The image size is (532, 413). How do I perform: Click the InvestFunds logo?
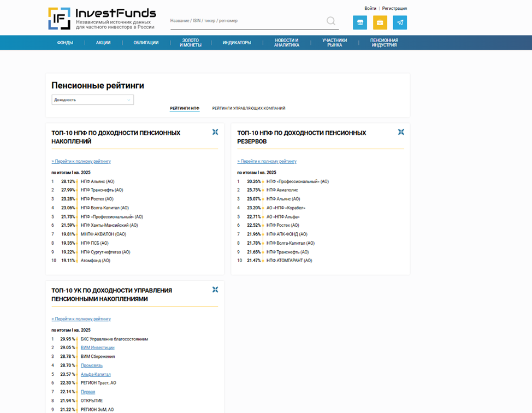tap(102, 19)
